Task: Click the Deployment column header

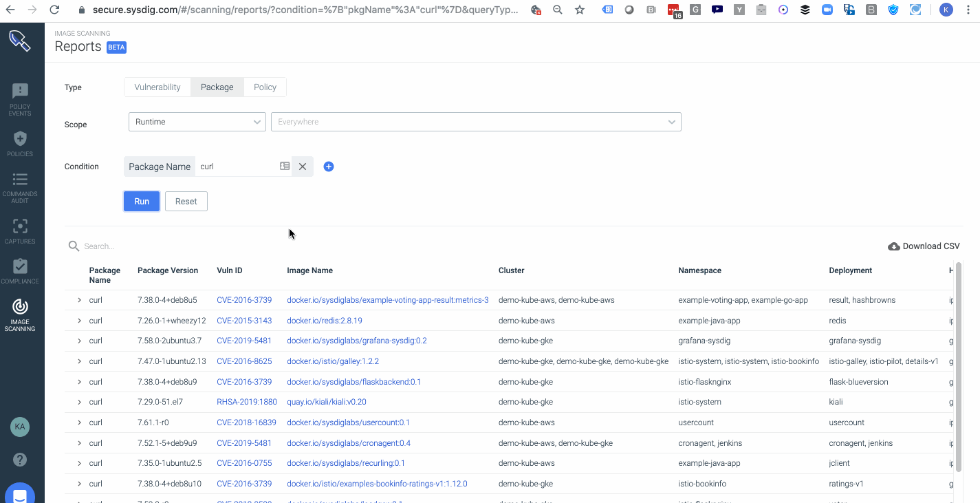Action: (851, 270)
